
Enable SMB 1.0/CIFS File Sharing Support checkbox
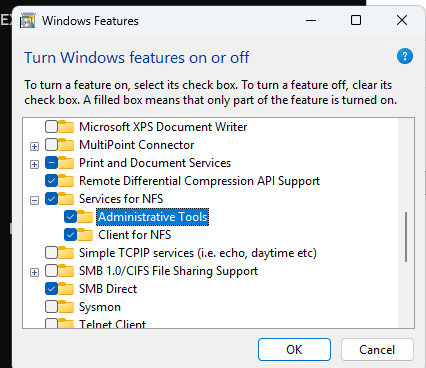(51, 271)
